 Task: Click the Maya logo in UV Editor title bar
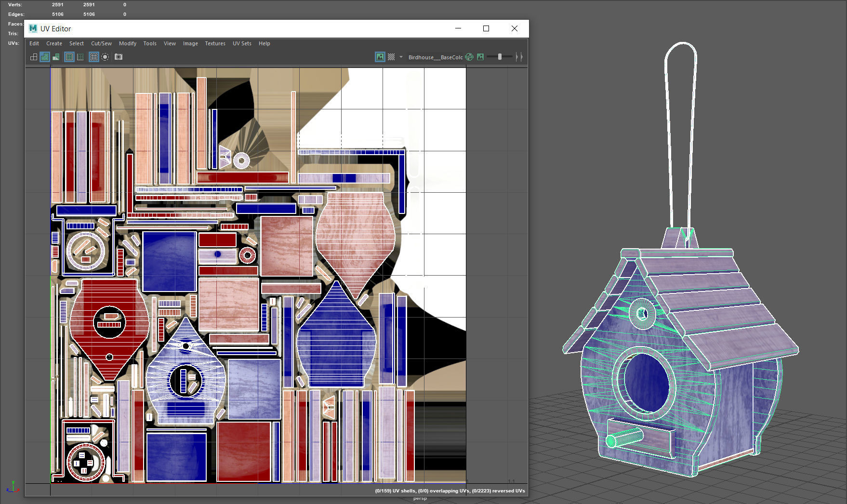click(33, 28)
